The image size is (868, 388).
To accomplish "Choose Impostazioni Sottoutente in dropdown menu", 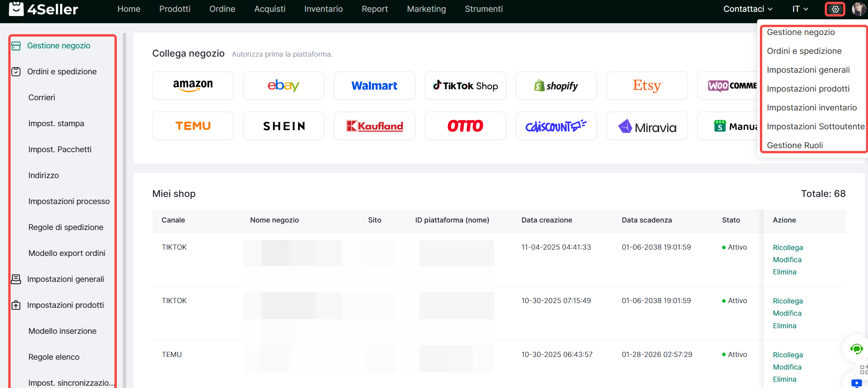I will (815, 127).
